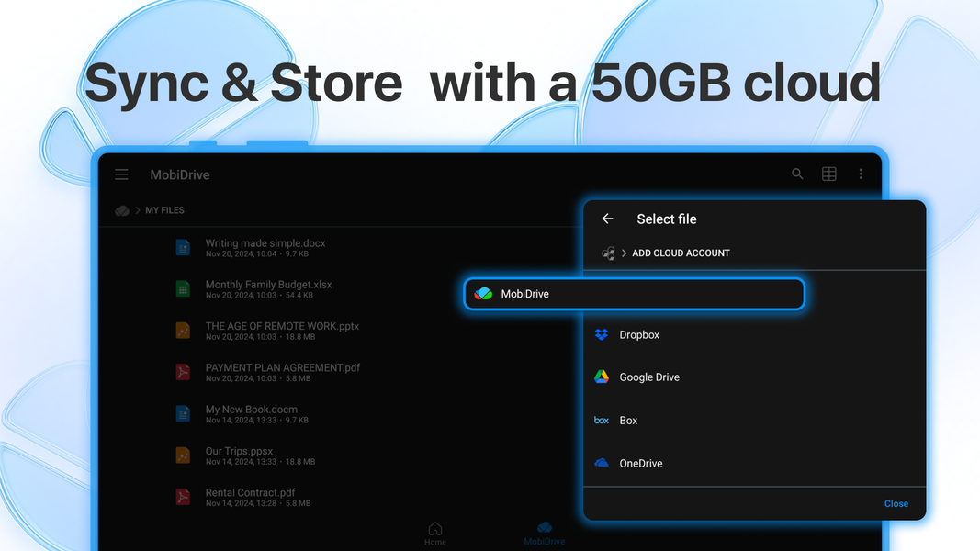Select the Dropbox cloud icon

[x=601, y=334]
